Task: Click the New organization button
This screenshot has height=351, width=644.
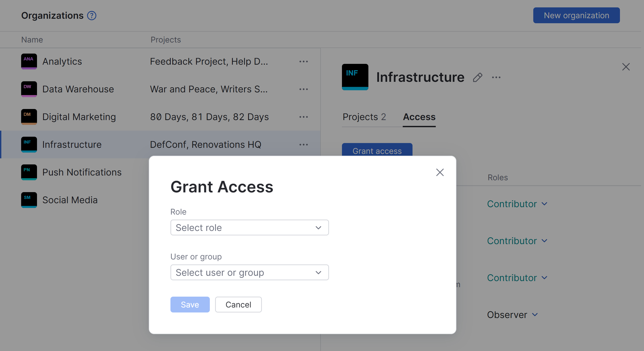Action: (576, 15)
